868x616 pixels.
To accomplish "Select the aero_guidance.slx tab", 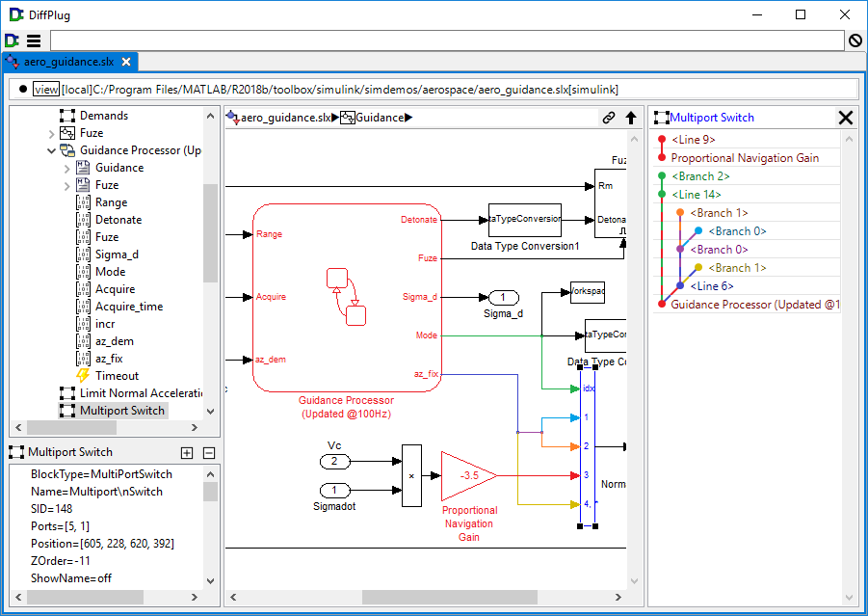I will (69, 62).
